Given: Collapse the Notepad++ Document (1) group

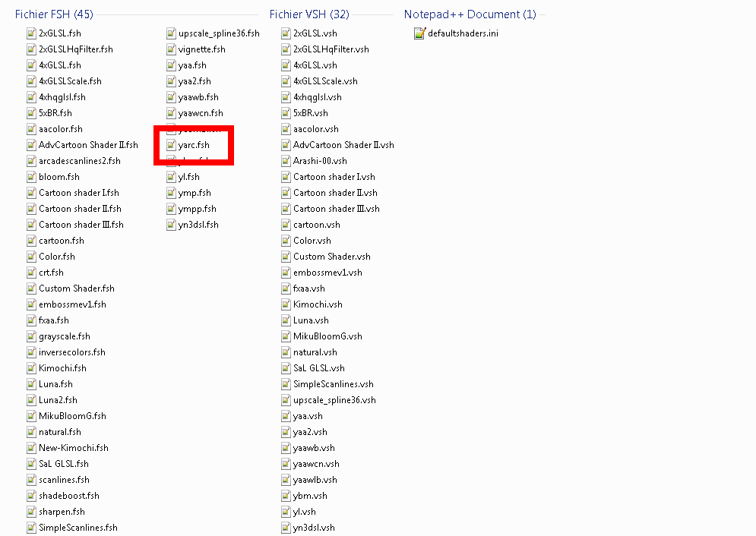Looking at the screenshot, I should (470, 14).
